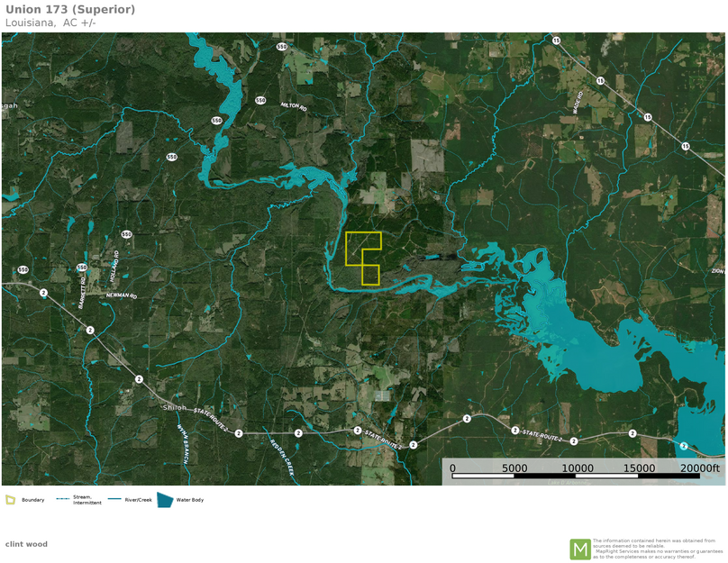Viewport: 728px width, 563px height.
Task: Click the Union 173 (Superior) title
Action: tap(70, 9)
